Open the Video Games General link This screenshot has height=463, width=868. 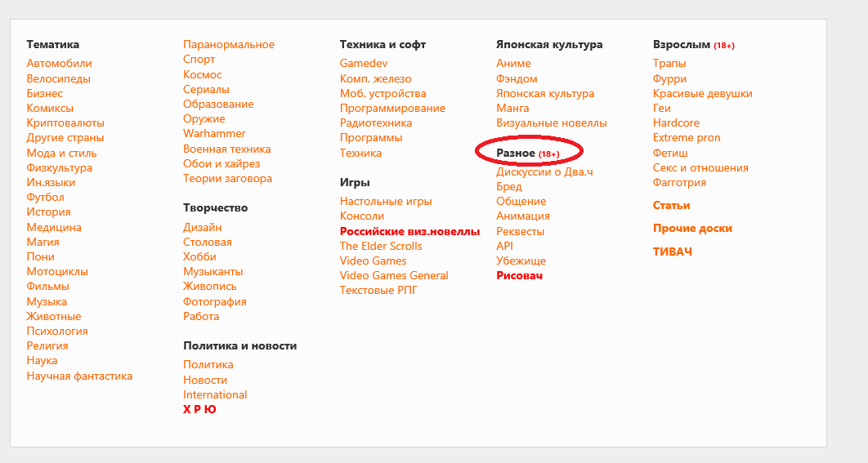394,275
